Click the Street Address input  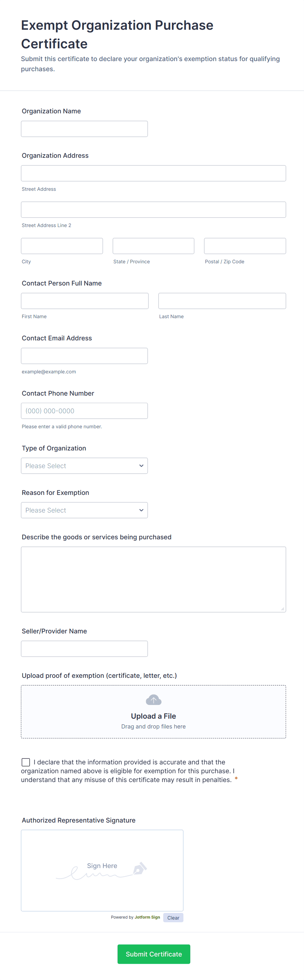click(153, 173)
